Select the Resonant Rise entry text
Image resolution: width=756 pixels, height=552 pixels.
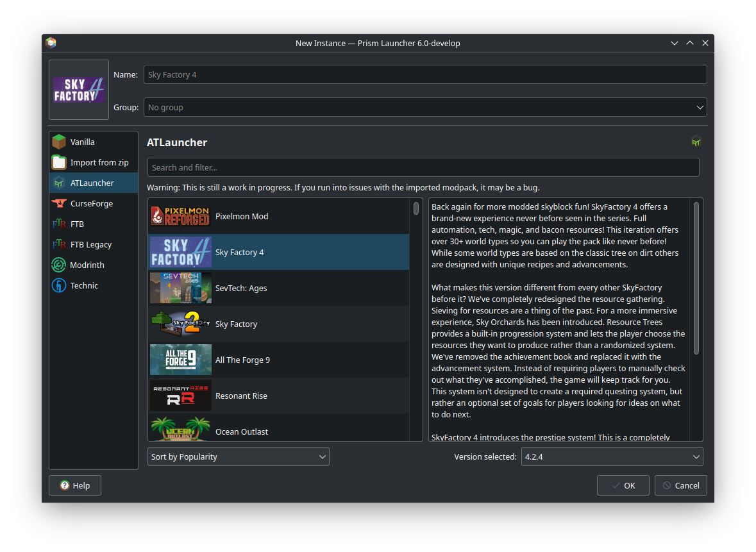[241, 396]
